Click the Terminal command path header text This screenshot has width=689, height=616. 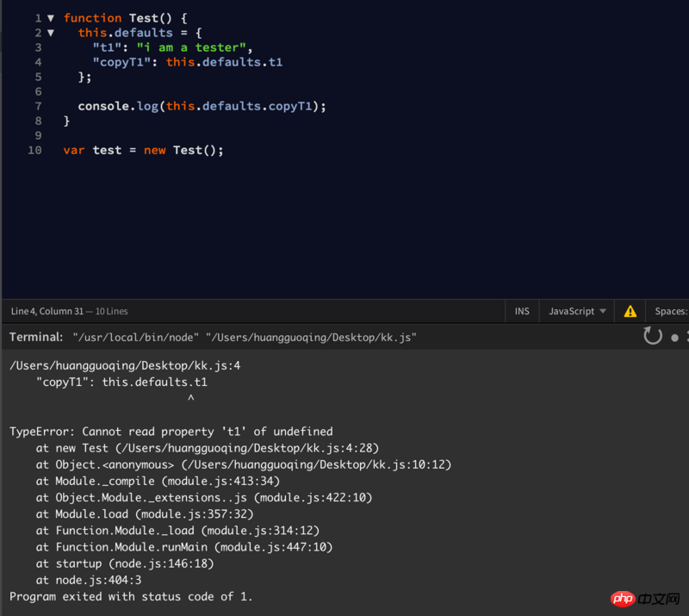(x=245, y=338)
